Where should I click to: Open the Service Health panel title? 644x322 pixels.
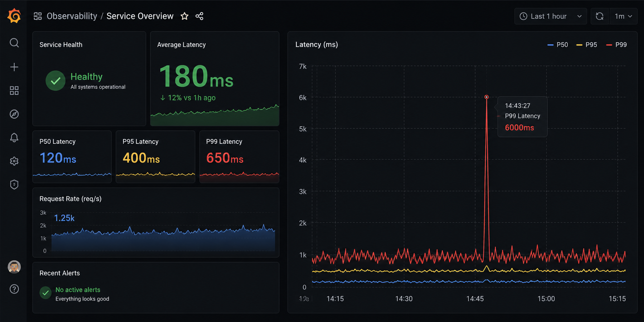pos(61,45)
